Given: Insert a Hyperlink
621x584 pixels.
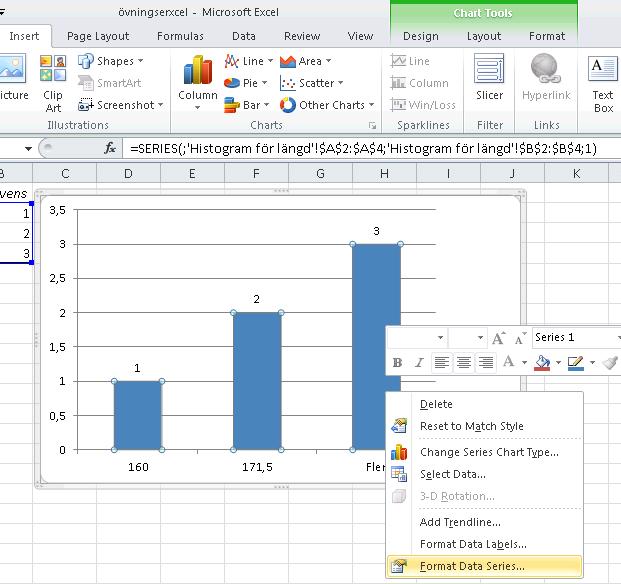Looking at the screenshot, I should 547,78.
